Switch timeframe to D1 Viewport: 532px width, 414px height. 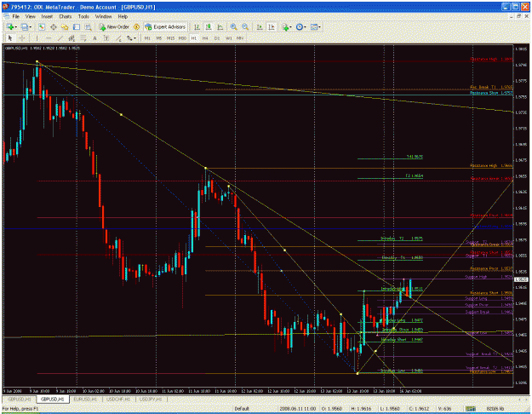click(217, 38)
